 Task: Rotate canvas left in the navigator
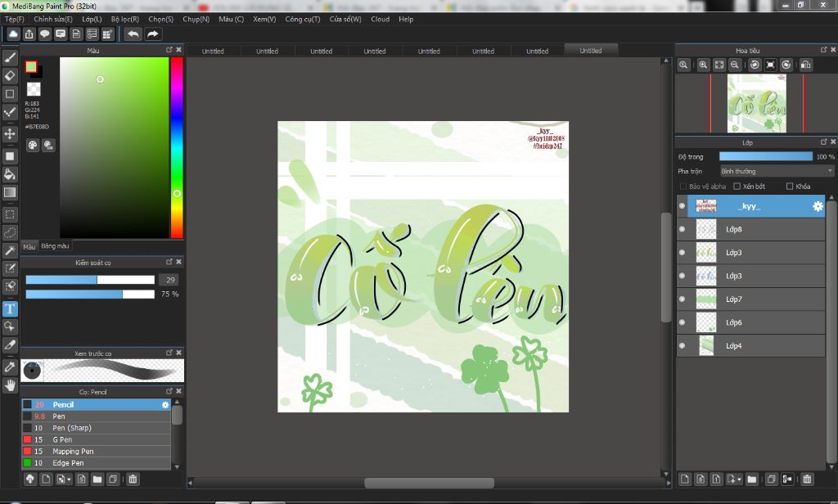755,65
